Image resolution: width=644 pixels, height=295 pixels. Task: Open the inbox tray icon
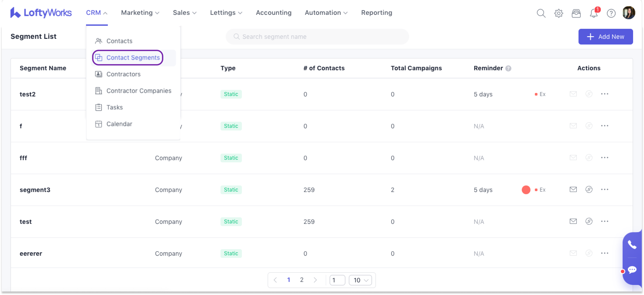576,13
